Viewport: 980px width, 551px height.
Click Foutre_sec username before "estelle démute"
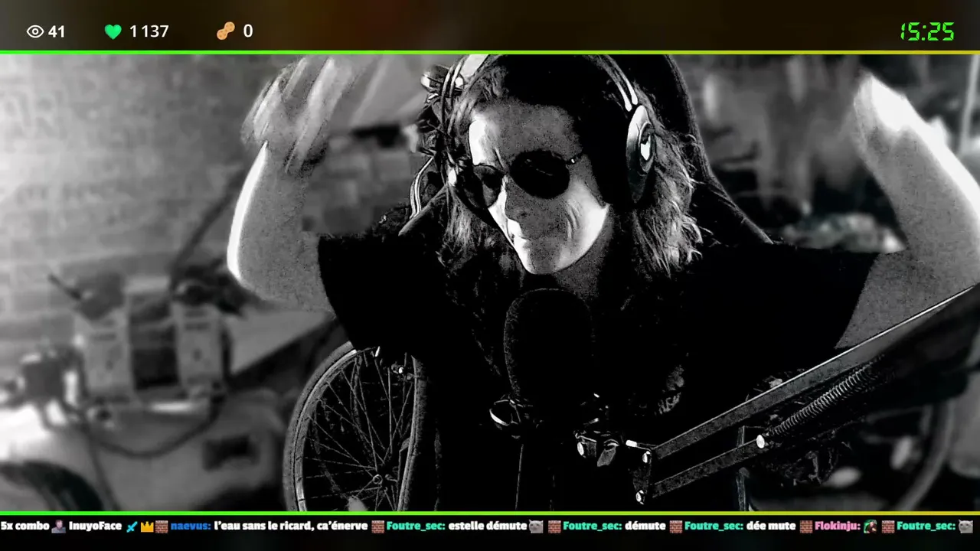point(416,527)
